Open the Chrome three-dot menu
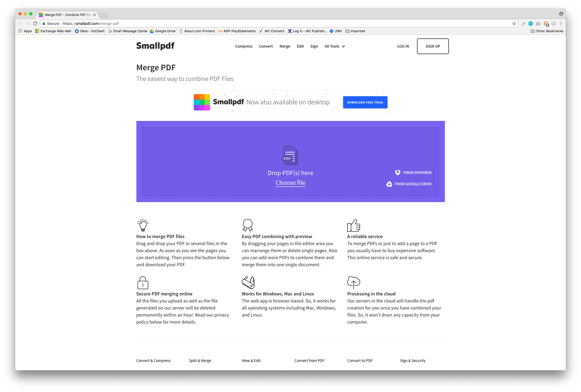Image resolution: width=581 pixels, height=392 pixels. (x=561, y=24)
